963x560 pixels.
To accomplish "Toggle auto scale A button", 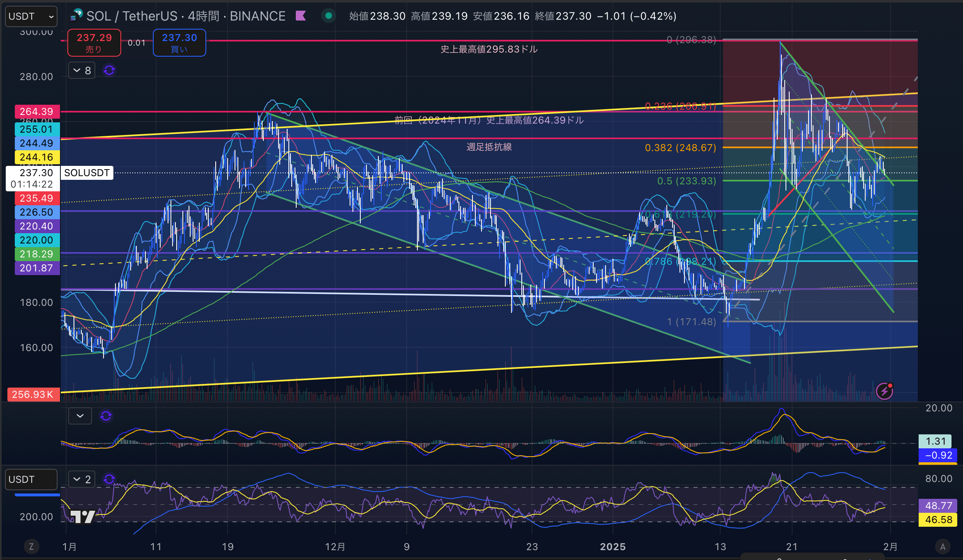I will click(943, 546).
